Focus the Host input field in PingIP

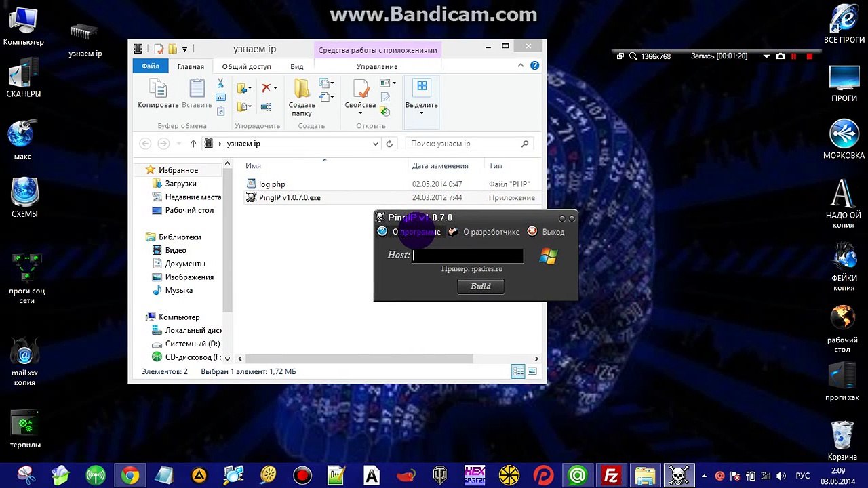point(468,256)
